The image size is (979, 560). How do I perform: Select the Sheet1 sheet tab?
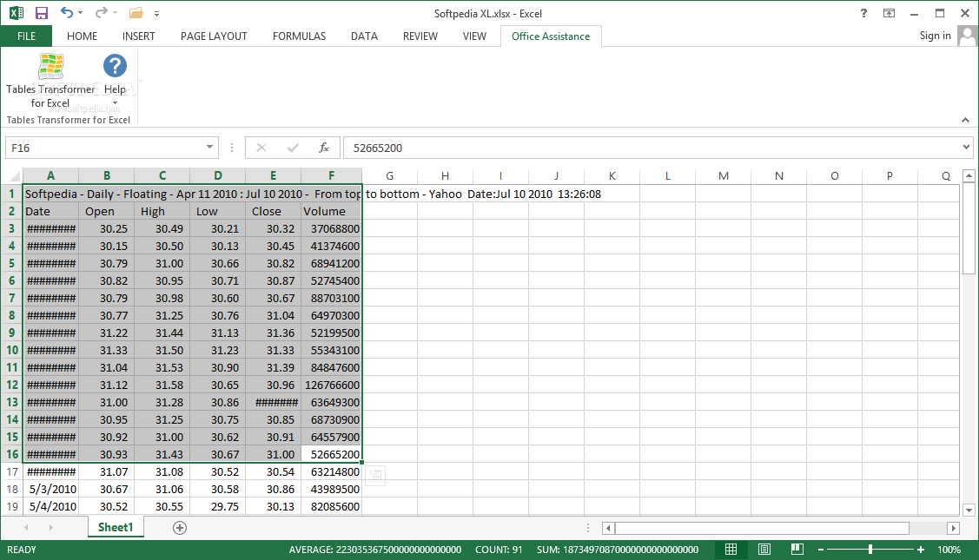point(116,528)
